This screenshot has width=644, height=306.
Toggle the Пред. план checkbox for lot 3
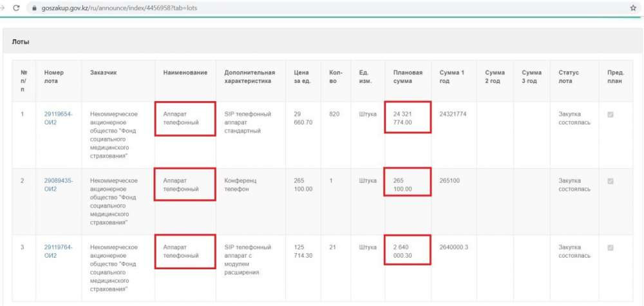(611, 247)
